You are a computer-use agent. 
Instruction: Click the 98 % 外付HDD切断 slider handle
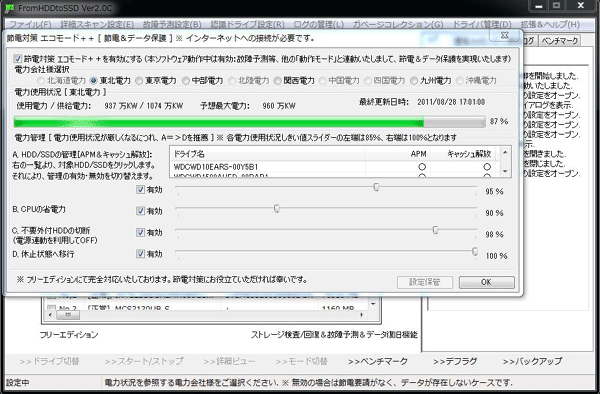[x=435, y=230]
